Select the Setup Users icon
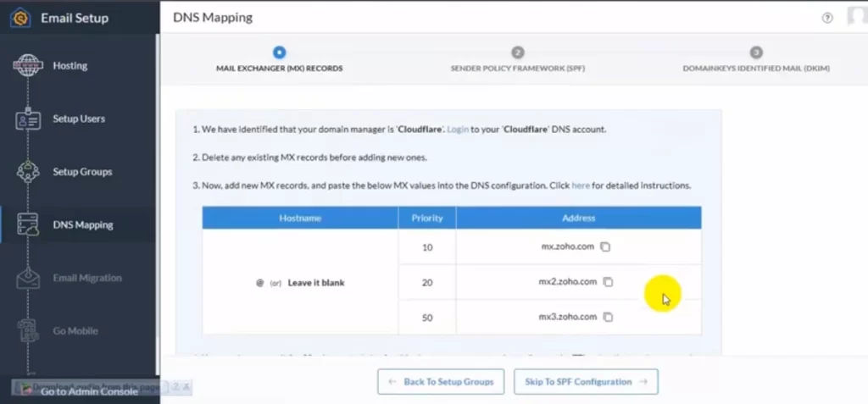The height and width of the screenshot is (404, 868). coord(28,119)
